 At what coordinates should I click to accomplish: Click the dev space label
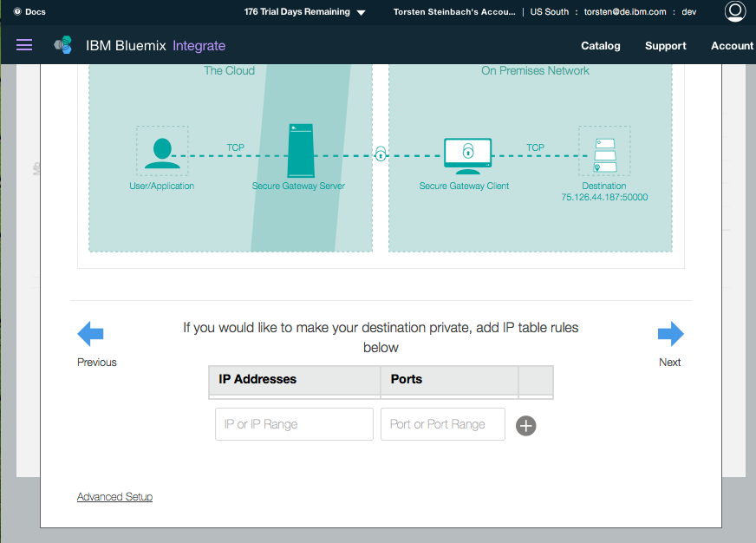[688, 11]
